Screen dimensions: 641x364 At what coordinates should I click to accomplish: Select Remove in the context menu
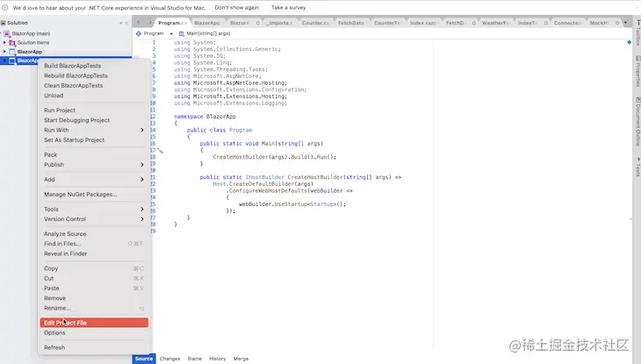tap(94, 298)
